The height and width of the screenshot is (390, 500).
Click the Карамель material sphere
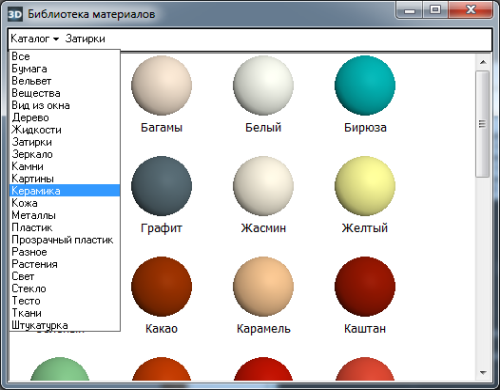(x=263, y=287)
